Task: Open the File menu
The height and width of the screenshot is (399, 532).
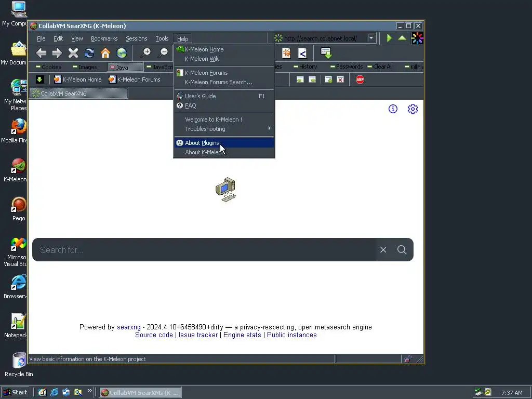Action: click(41, 38)
